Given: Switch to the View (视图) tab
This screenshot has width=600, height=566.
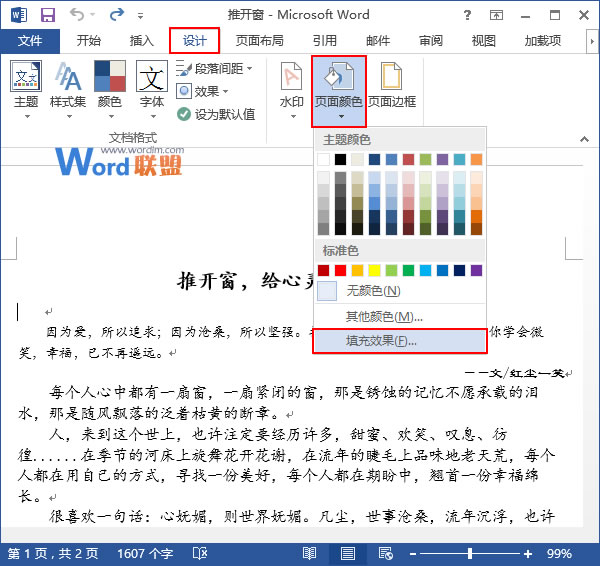Looking at the screenshot, I should [x=483, y=41].
